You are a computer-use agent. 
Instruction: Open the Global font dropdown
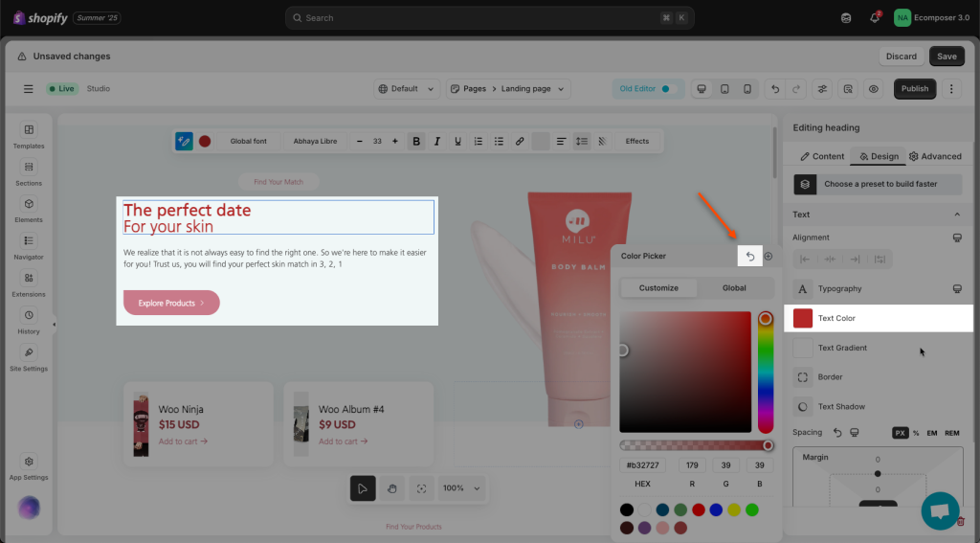(x=248, y=142)
